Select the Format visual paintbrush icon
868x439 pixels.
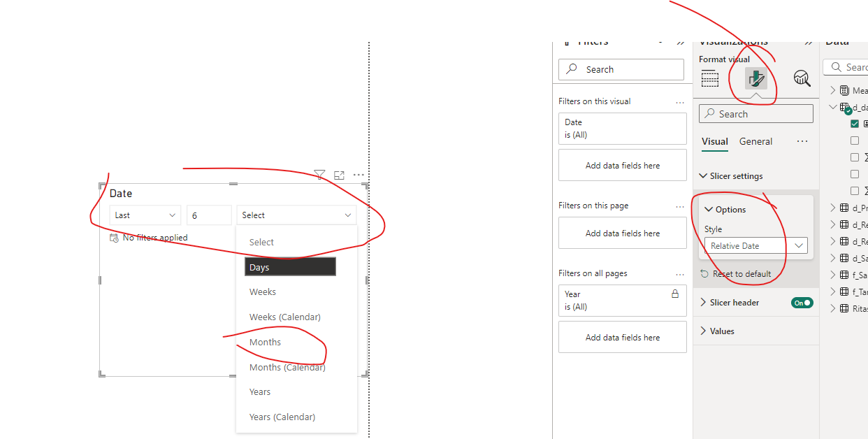[755, 78]
